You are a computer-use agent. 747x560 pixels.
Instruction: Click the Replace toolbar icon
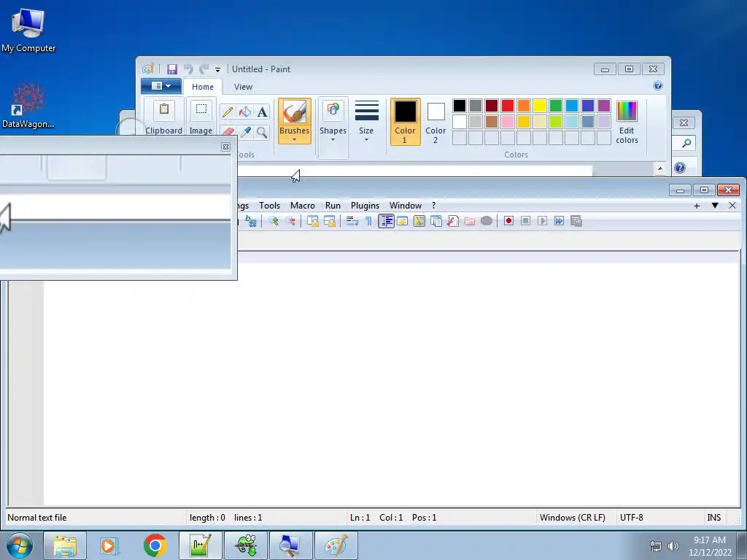(x=251, y=221)
